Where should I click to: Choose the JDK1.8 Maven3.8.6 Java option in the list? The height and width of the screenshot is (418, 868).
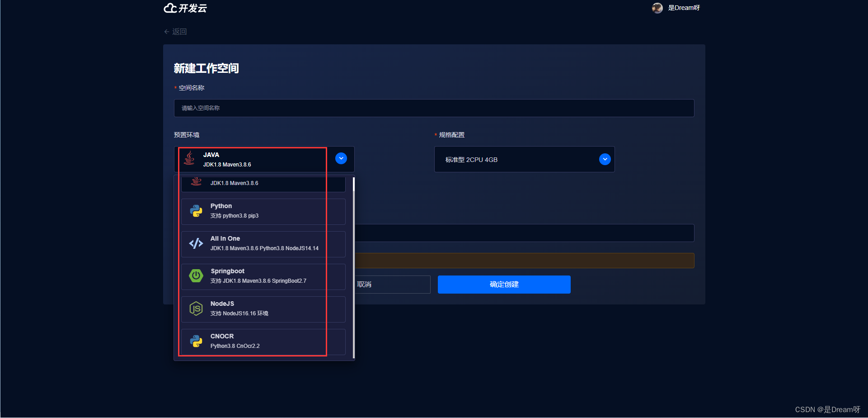tap(263, 184)
